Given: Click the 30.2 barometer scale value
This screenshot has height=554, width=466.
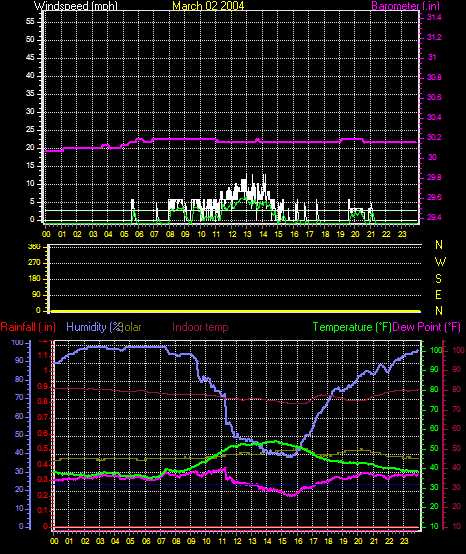Looking at the screenshot, I should click(434, 137).
